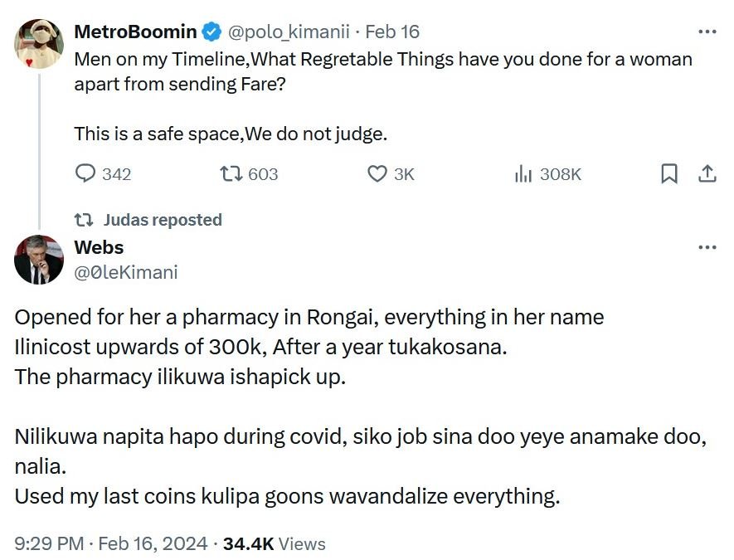Viewport: 734px width, 560px height.
Task: Open Webs' profile avatar
Action: click(39, 259)
